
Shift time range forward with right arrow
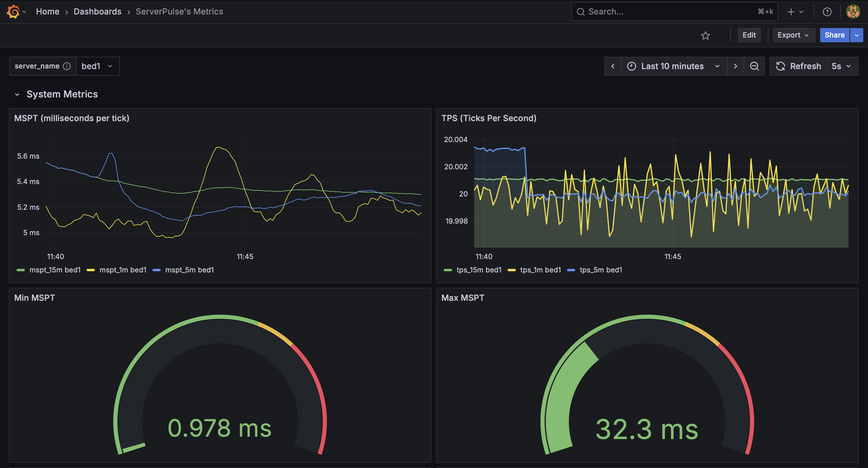click(x=735, y=66)
